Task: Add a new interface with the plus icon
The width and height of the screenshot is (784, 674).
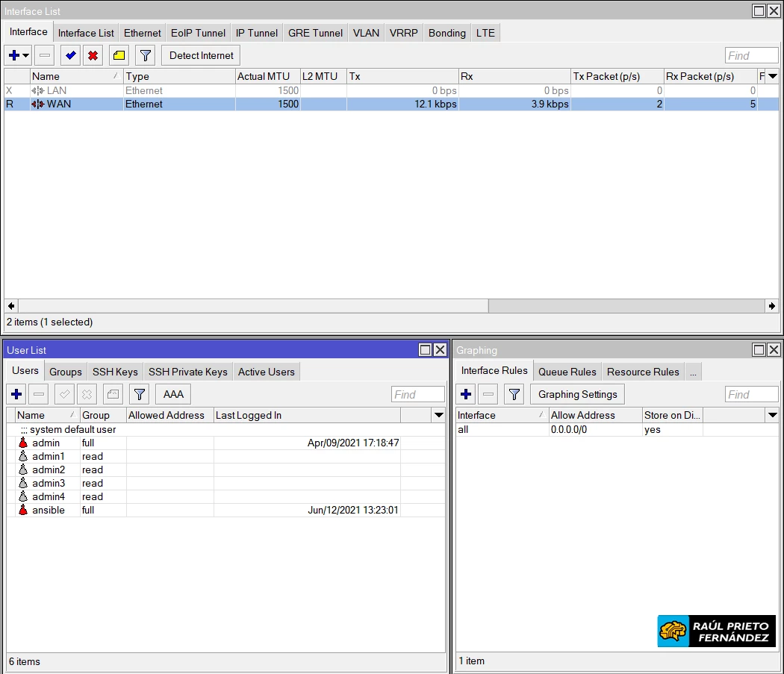Action: point(12,55)
